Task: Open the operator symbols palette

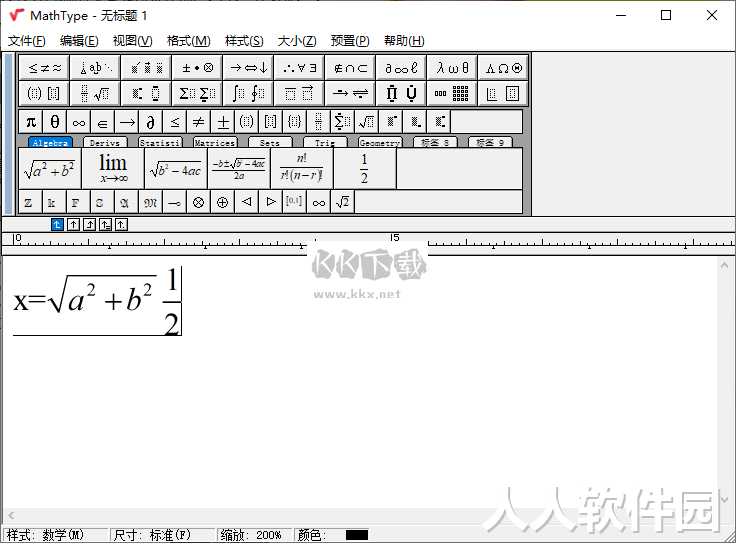Action: coord(198,68)
